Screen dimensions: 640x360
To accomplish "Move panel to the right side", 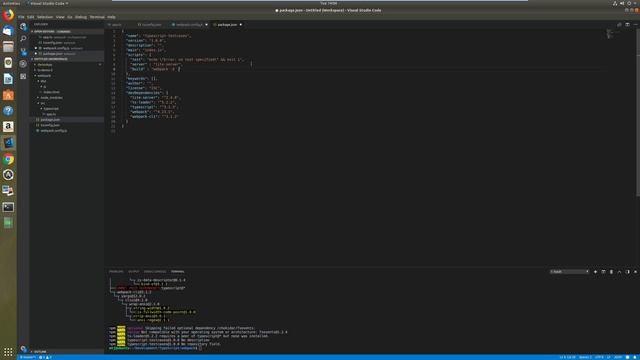I will (627, 271).
